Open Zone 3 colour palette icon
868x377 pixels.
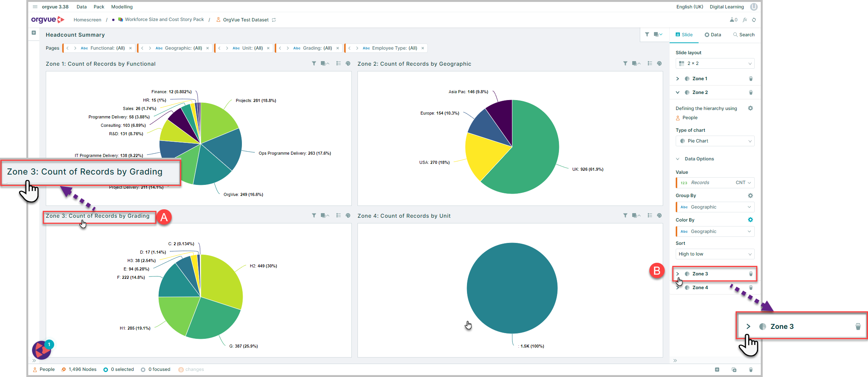point(348,215)
